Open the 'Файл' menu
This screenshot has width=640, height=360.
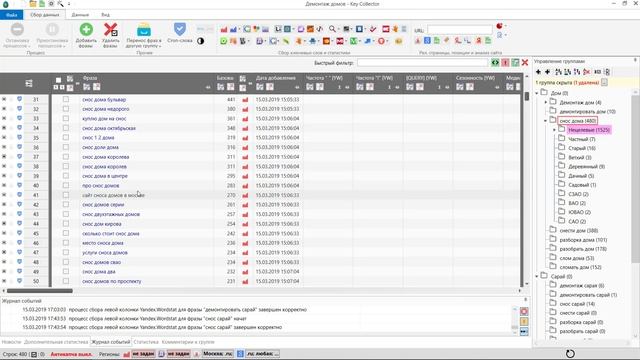pyautogui.click(x=11, y=15)
